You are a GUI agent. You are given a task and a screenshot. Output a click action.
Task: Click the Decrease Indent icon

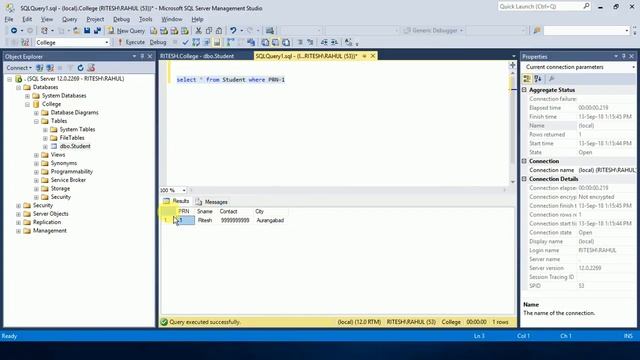324,42
